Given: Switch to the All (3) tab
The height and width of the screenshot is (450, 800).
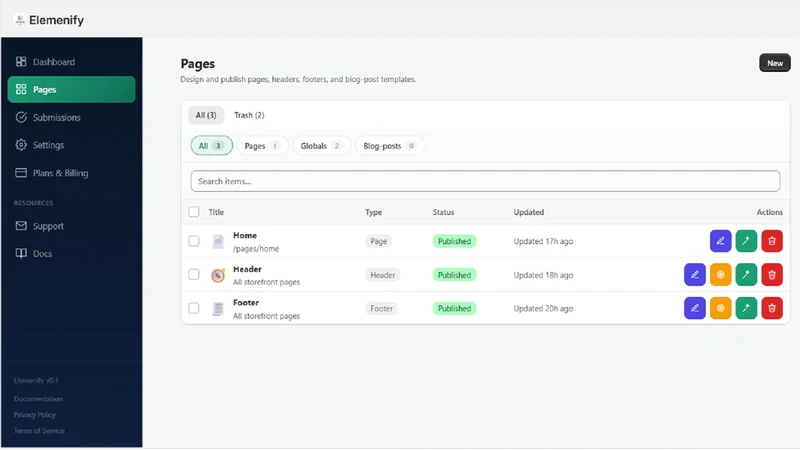Looking at the screenshot, I should pos(206,115).
